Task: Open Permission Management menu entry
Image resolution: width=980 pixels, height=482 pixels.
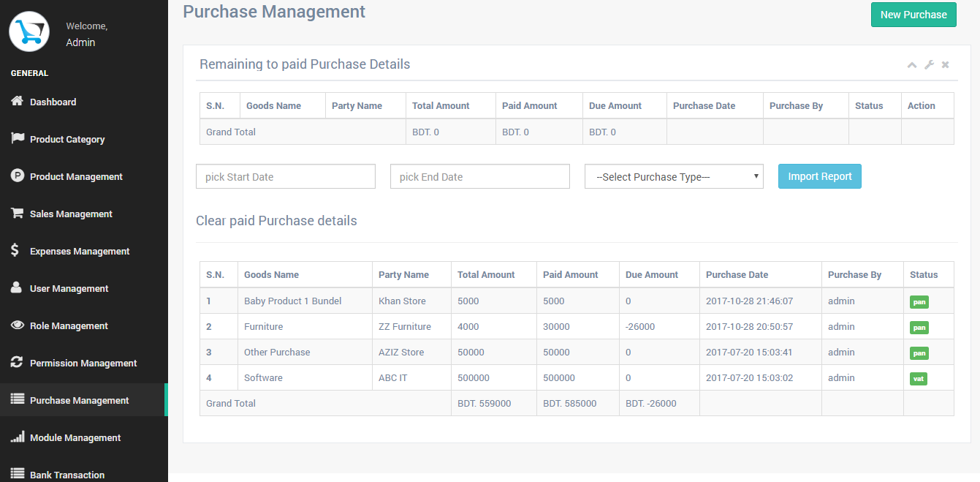Action: coord(83,363)
